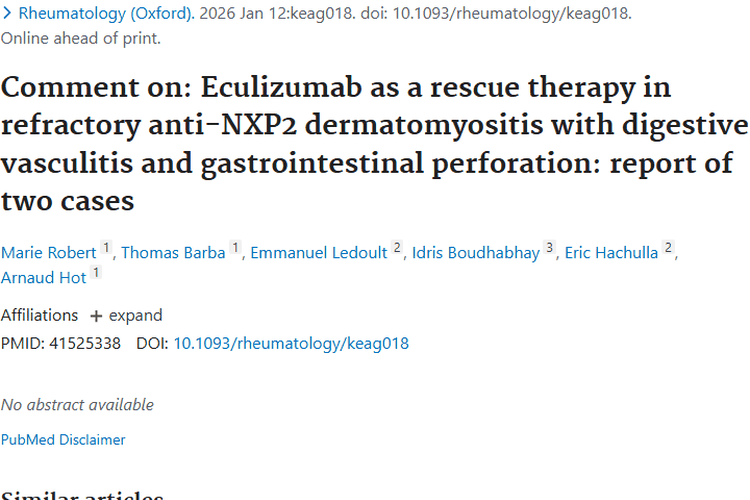Open author Thomas Barba's link
Viewport: 750px width, 500px height.
coord(173,252)
